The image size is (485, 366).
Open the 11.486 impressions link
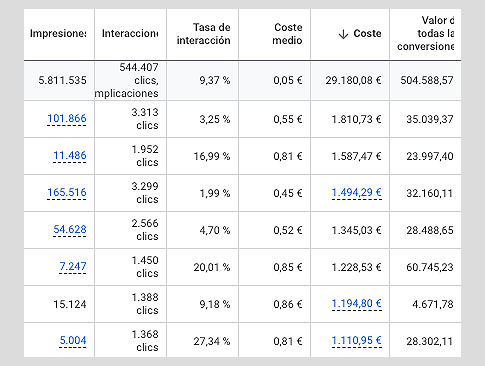[x=70, y=155]
